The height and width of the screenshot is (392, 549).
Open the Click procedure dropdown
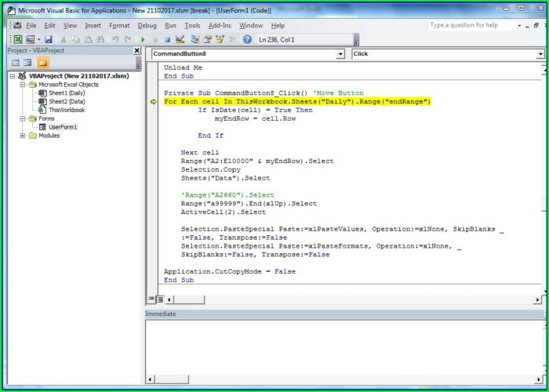[540, 54]
